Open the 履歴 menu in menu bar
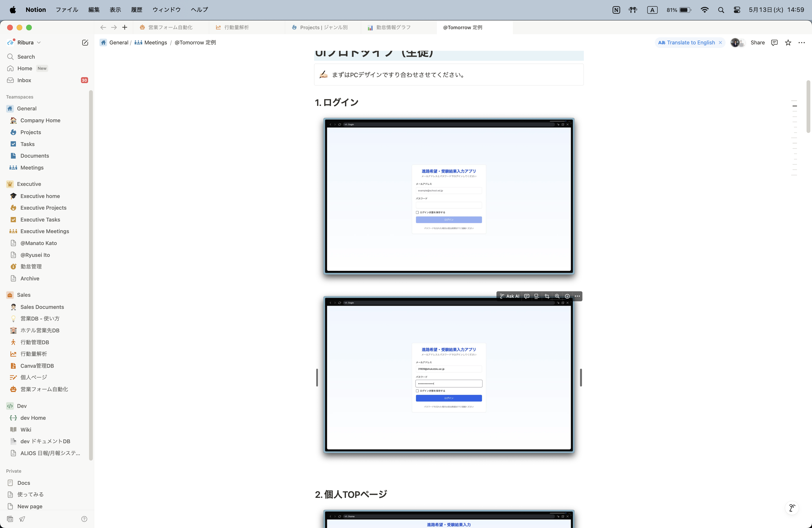This screenshot has width=812, height=528. (137, 9)
